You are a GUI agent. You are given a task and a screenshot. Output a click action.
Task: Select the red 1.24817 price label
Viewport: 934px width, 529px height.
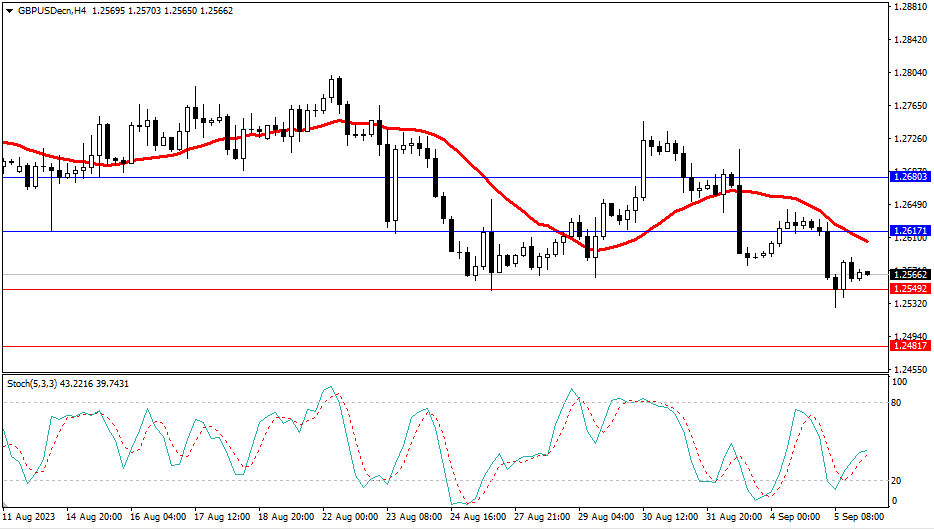(x=909, y=346)
